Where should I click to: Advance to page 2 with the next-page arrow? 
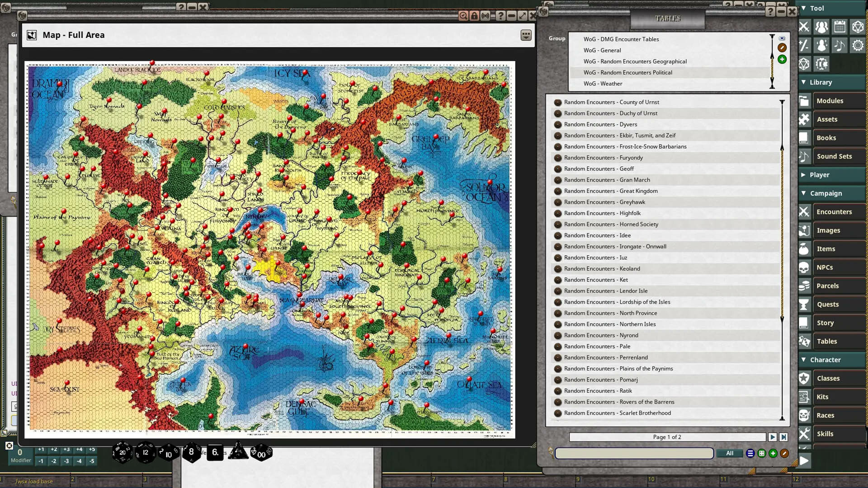point(772,437)
